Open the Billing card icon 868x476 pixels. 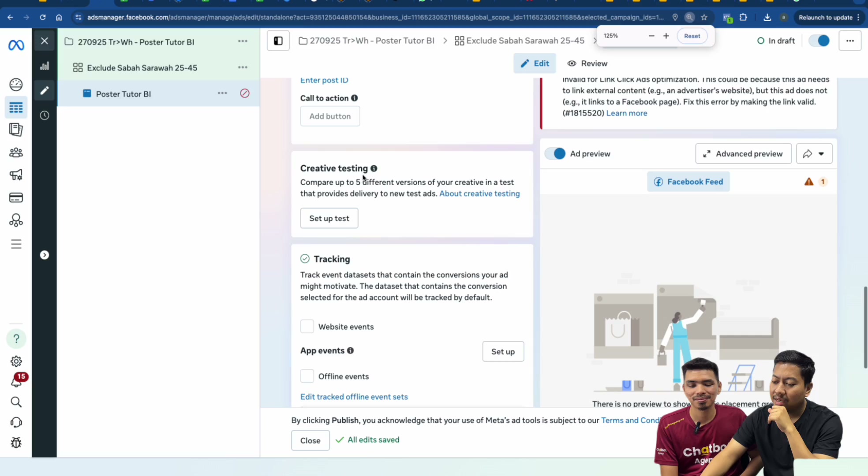tap(16, 197)
